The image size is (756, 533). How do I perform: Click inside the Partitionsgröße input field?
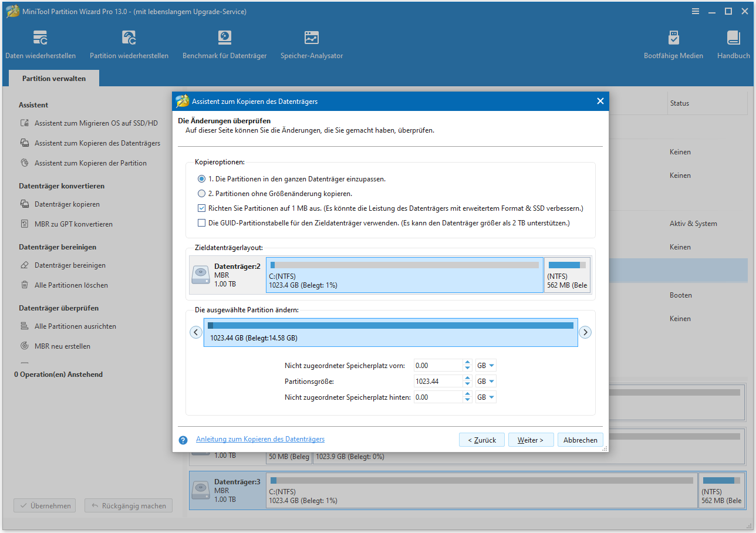437,380
